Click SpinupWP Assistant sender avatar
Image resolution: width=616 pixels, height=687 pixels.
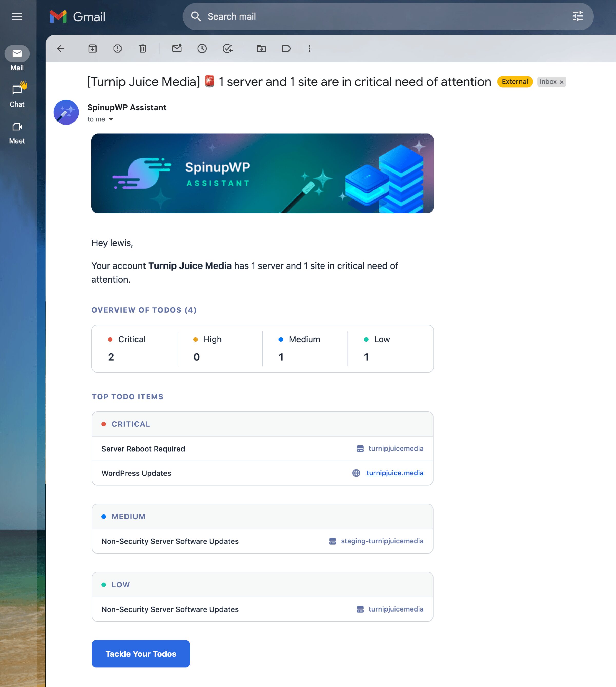(66, 112)
